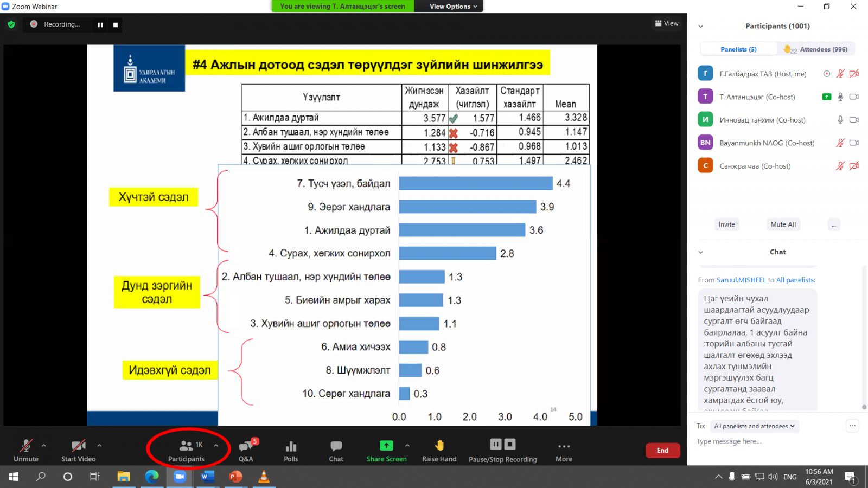Open the More options ellipsis in toolbar
This screenshot has width=868, height=488.
tap(564, 446)
